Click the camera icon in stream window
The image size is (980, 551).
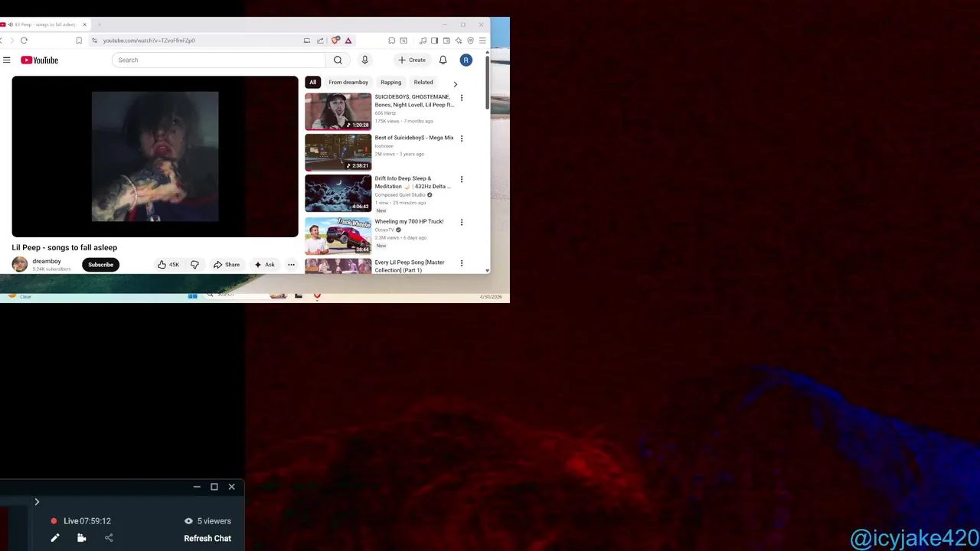(81, 538)
